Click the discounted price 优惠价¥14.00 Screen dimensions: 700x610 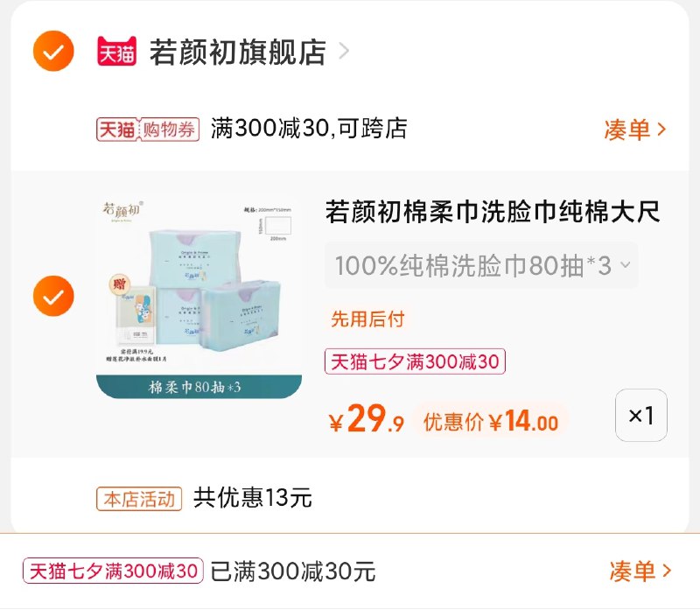pyautogui.click(x=490, y=418)
